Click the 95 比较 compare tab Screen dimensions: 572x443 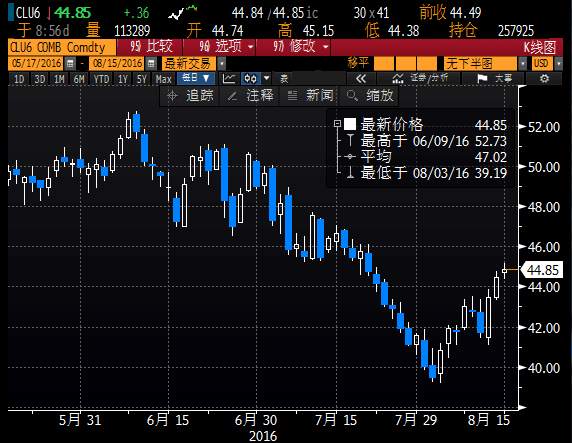tap(150, 47)
